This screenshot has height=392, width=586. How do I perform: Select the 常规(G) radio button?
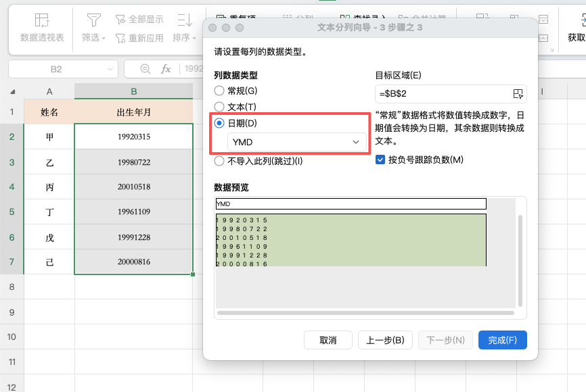click(x=219, y=91)
